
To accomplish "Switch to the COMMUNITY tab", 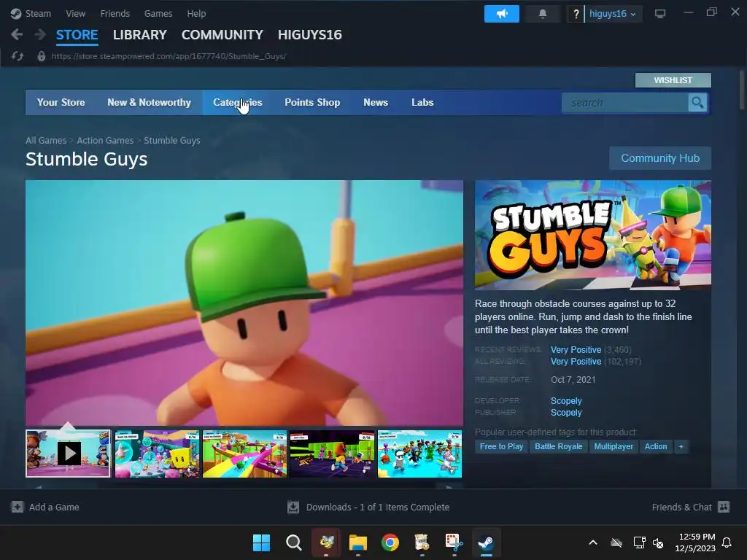I will [222, 35].
